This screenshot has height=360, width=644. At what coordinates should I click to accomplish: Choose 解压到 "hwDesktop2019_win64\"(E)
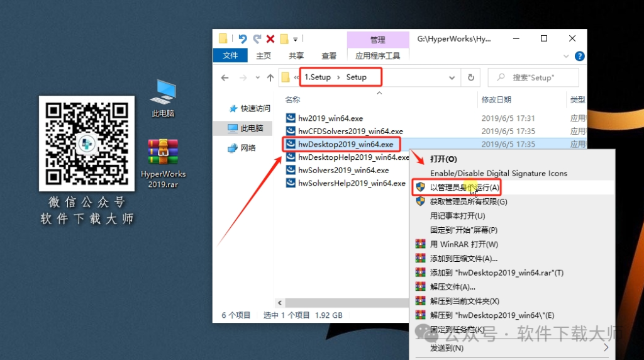(512, 315)
